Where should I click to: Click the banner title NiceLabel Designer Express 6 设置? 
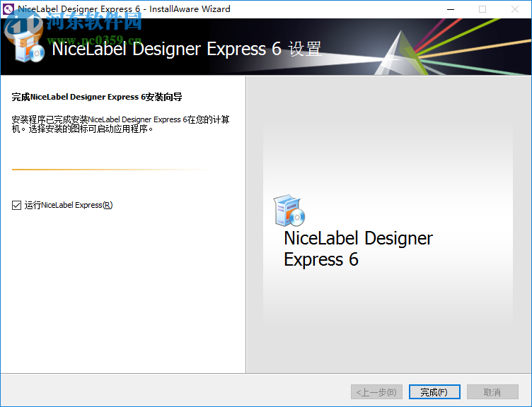pyautogui.click(x=187, y=49)
